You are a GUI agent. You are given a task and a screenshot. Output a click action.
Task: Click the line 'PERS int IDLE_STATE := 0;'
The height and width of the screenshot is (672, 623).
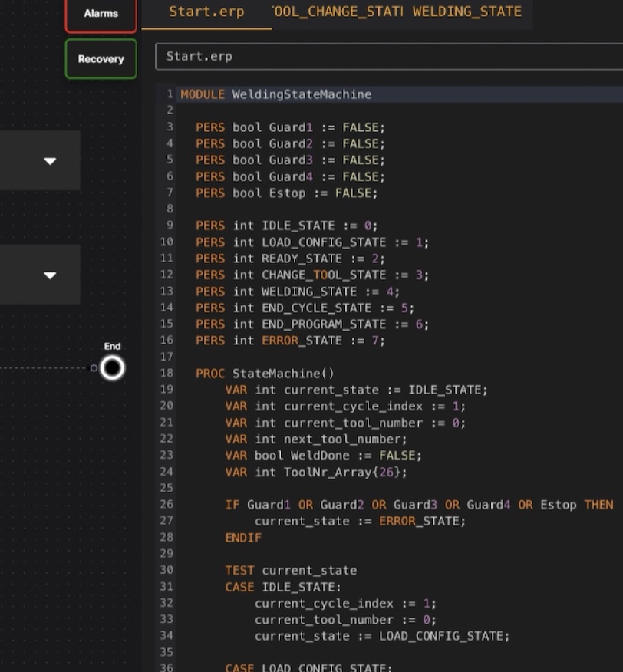(x=287, y=226)
